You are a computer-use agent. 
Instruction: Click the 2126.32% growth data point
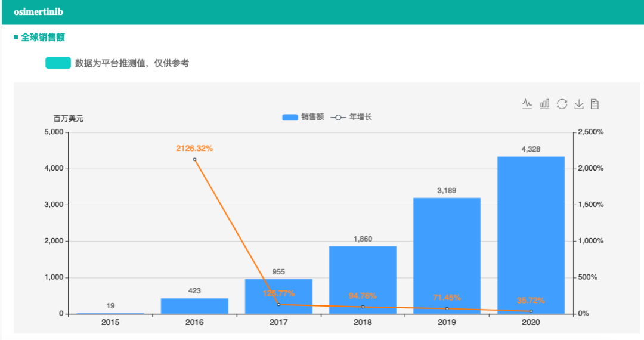(x=194, y=159)
